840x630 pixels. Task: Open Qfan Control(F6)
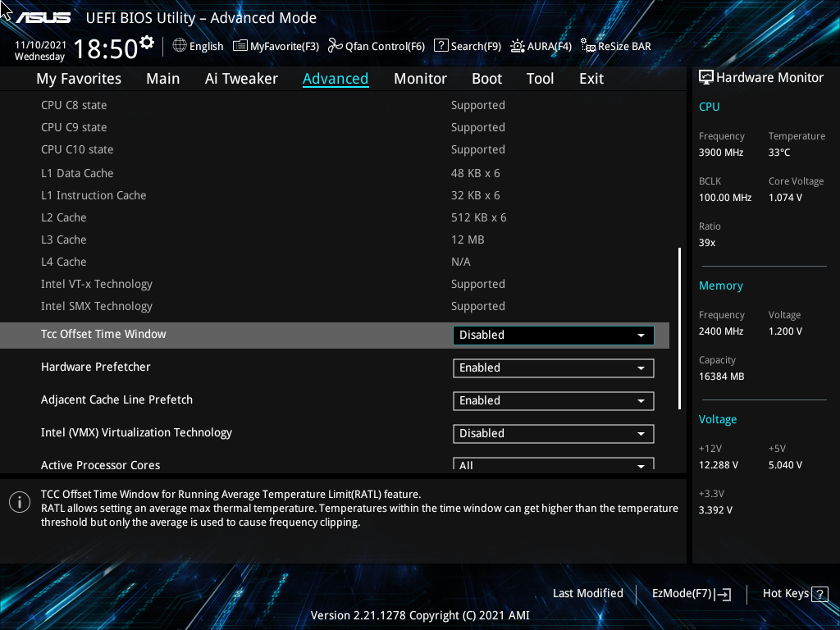coord(377,46)
